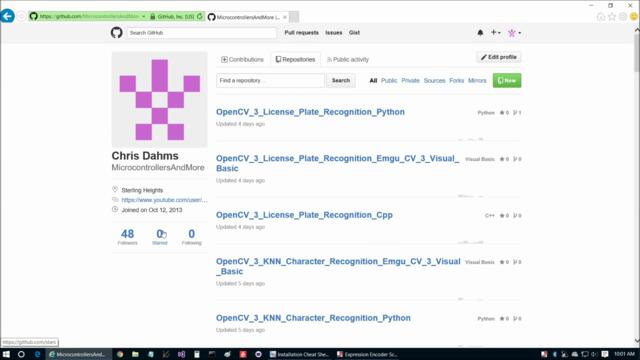Open the Action Center notification icon
This screenshot has height=360, width=640.
coord(605,354)
